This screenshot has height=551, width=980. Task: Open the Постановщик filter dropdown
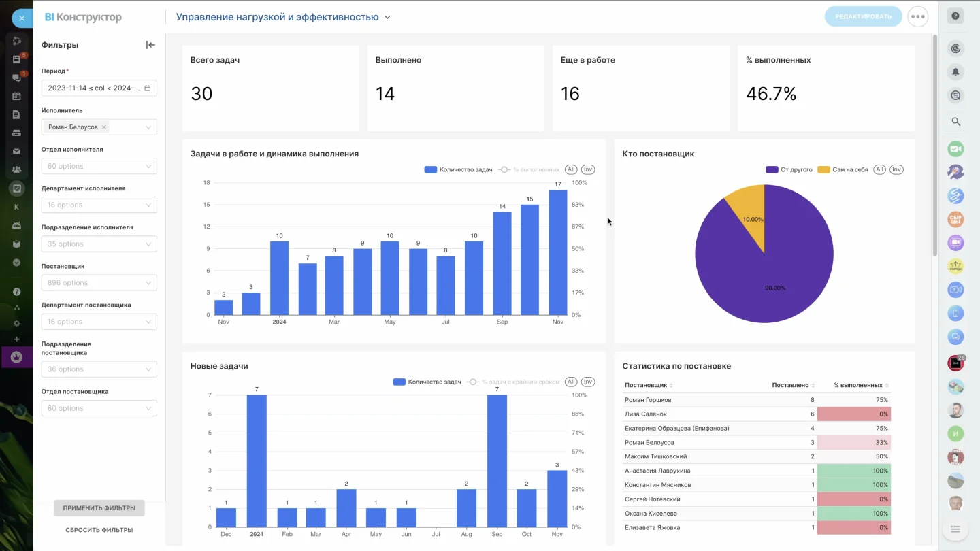pos(99,283)
